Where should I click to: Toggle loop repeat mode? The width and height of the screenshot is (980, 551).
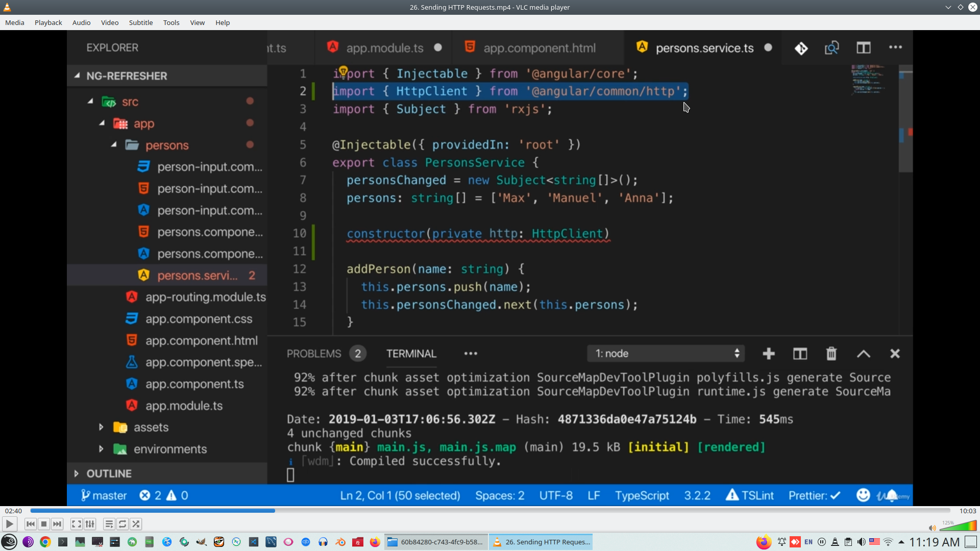point(122,524)
